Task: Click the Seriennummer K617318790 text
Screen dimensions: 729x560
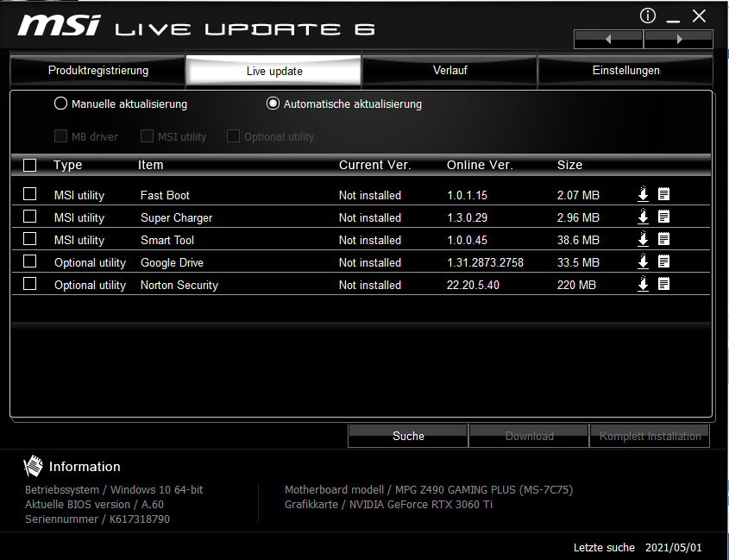Action: coord(97,519)
